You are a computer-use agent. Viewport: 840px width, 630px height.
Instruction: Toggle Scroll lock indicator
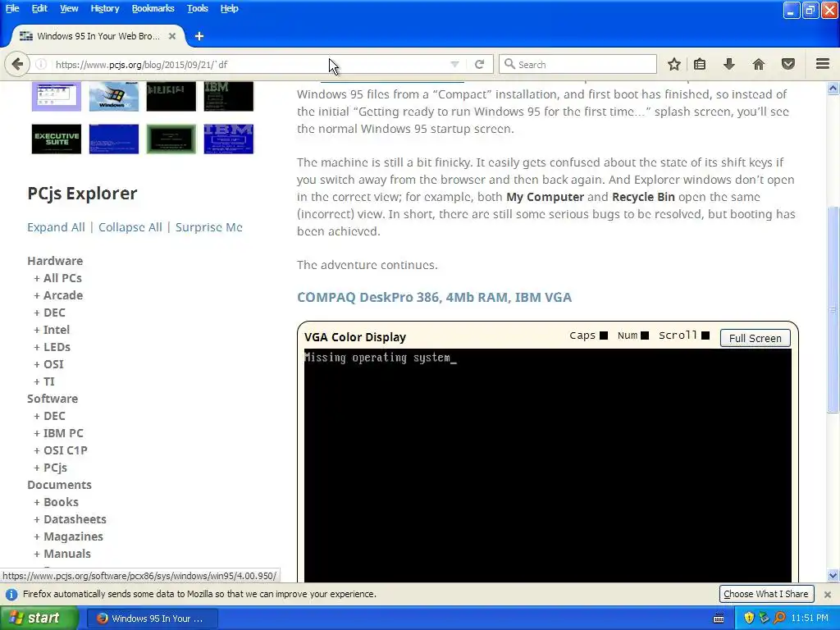705,336
